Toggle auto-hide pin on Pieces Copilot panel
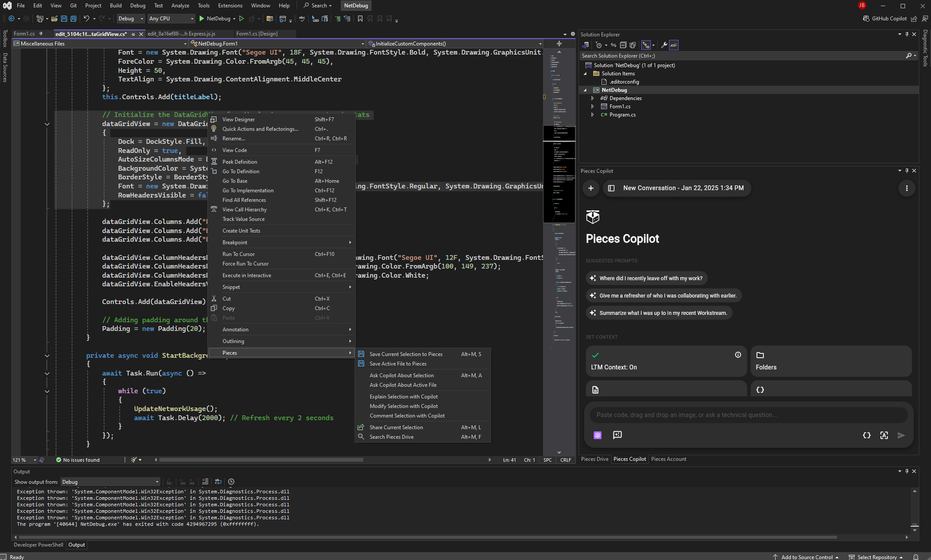 (907, 171)
